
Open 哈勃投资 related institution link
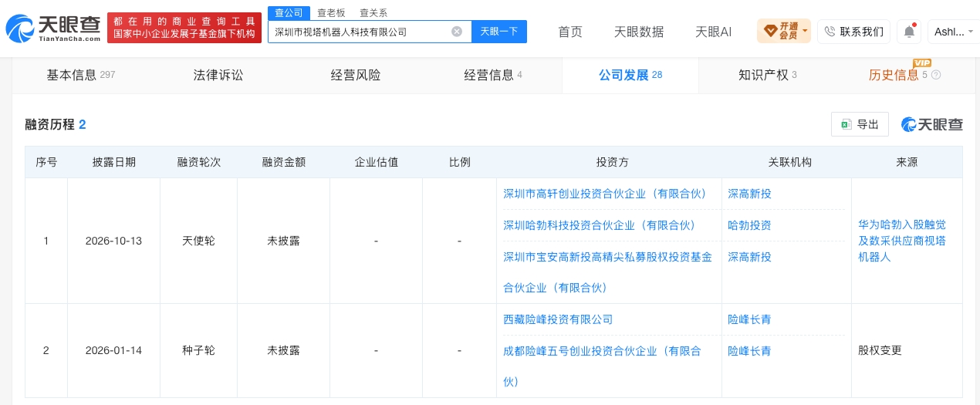point(749,225)
